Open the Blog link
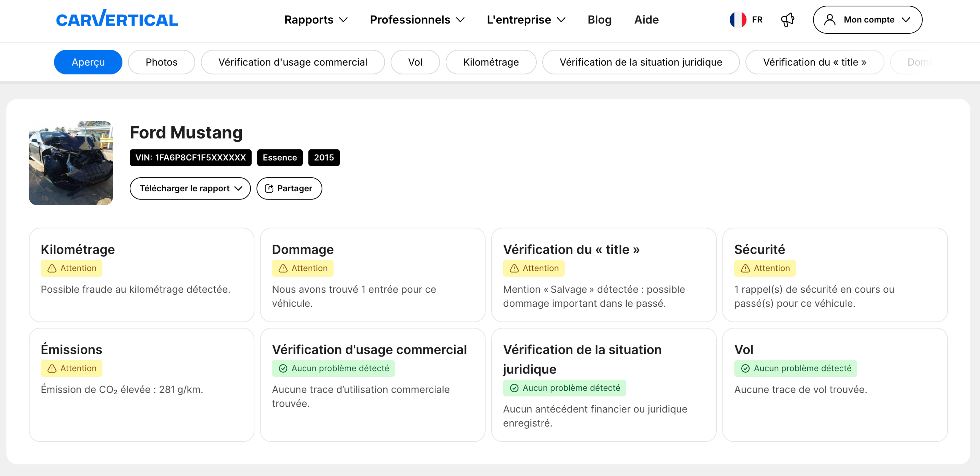The width and height of the screenshot is (980, 476). point(599,19)
